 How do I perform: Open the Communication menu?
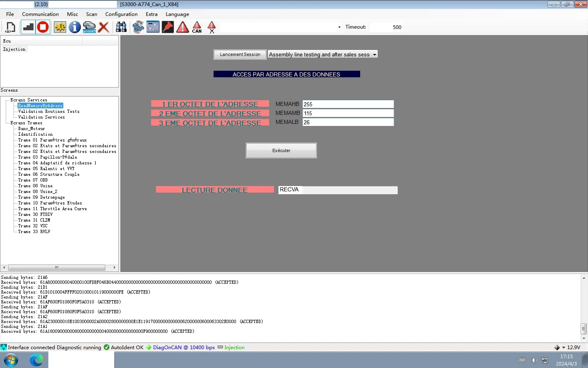[40, 14]
